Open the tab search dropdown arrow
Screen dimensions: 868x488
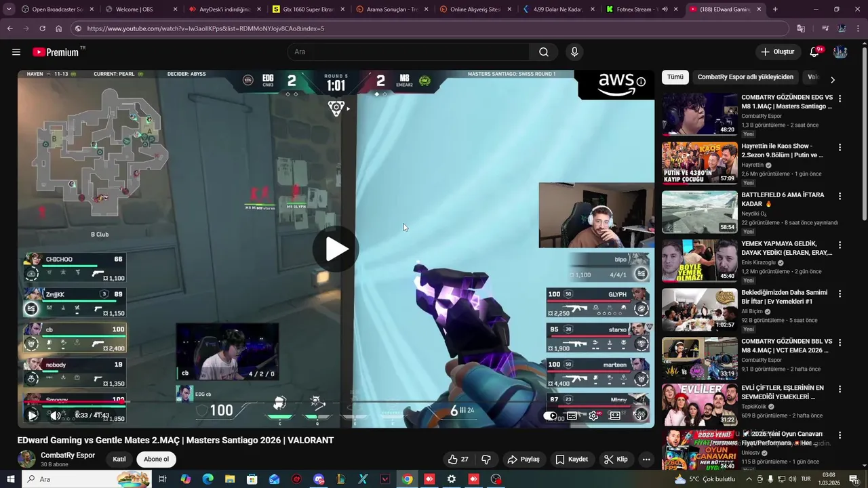[9, 9]
